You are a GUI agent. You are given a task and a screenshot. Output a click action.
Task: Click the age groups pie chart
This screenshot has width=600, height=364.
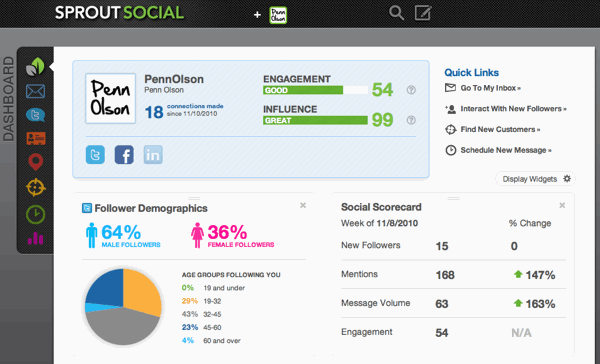[x=123, y=307]
